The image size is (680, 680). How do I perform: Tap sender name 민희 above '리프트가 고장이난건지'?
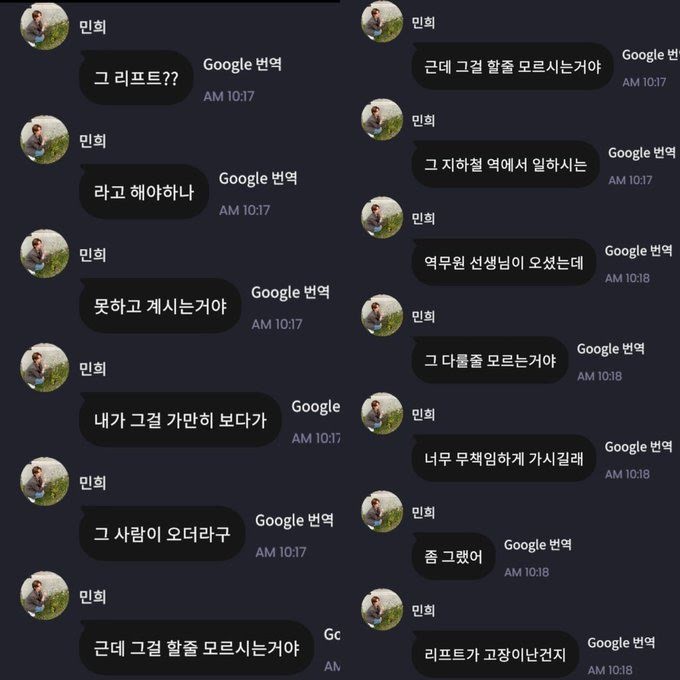423,611
